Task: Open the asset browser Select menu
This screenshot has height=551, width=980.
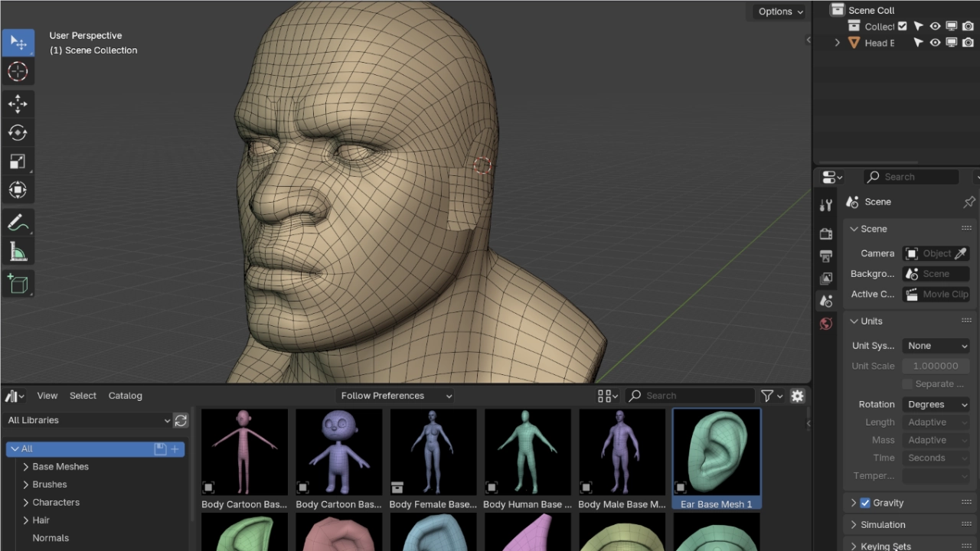Action: [x=83, y=396]
